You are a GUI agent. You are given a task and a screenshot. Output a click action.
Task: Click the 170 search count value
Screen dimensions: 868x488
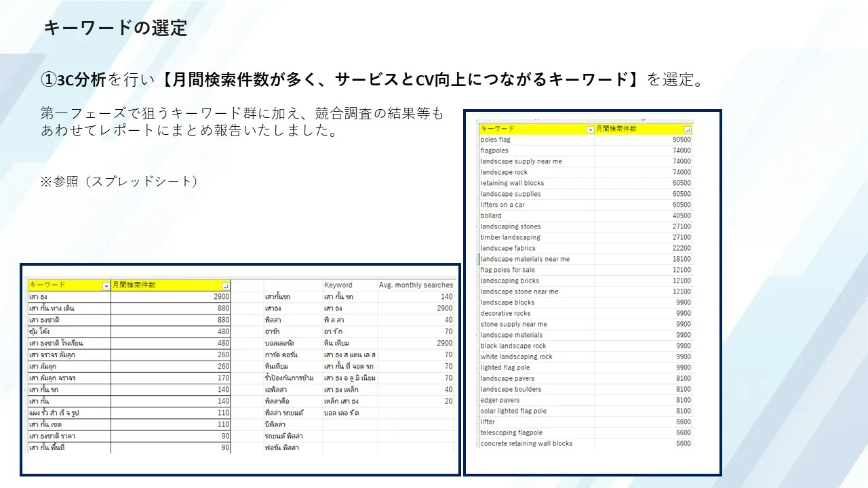point(223,378)
